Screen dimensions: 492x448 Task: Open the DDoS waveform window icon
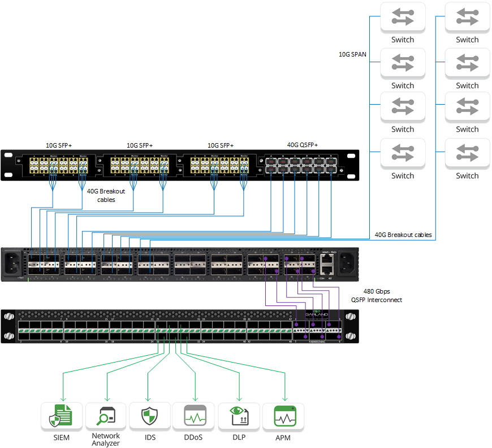point(194,417)
